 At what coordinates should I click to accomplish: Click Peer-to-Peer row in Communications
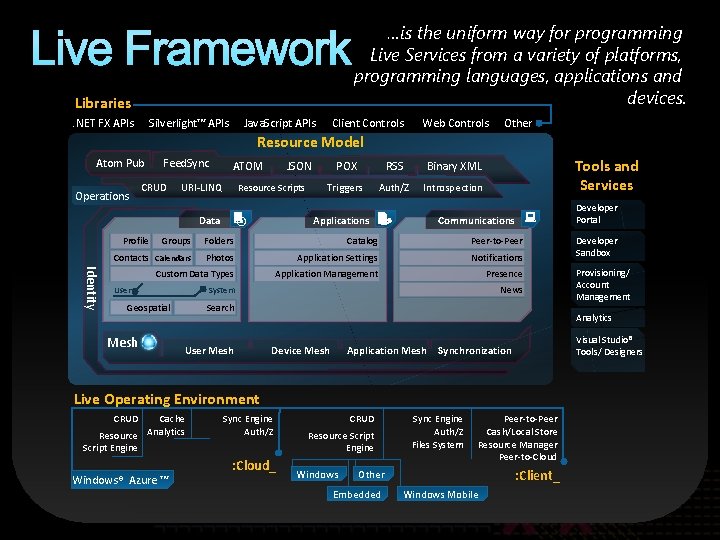click(461, 241)
